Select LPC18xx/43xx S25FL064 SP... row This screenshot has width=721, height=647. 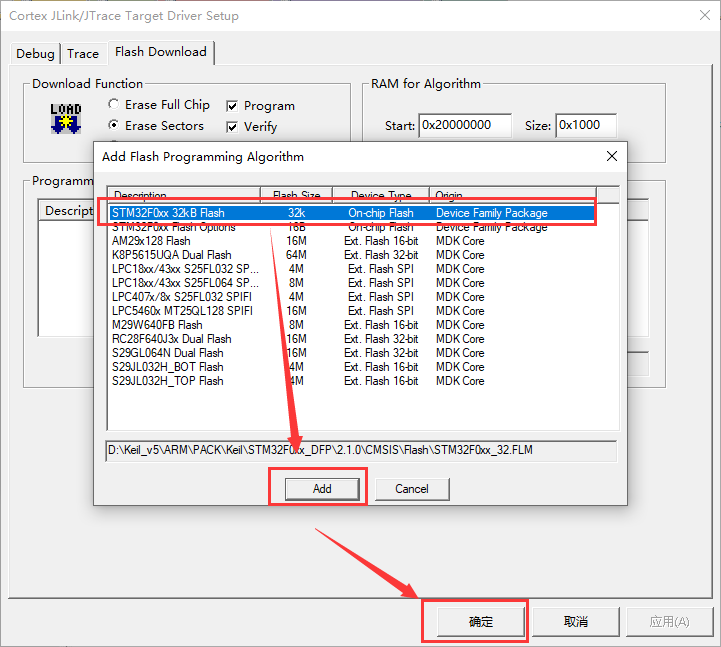352,283
